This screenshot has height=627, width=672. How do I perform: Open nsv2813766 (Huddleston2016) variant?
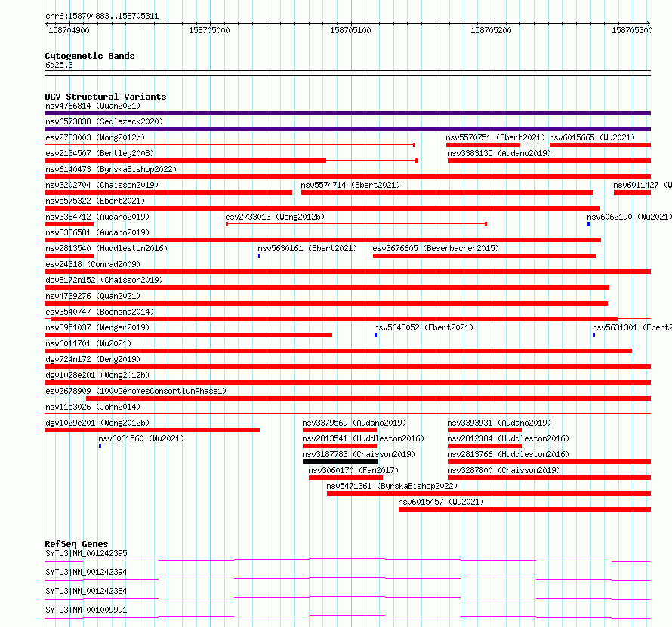508,454
